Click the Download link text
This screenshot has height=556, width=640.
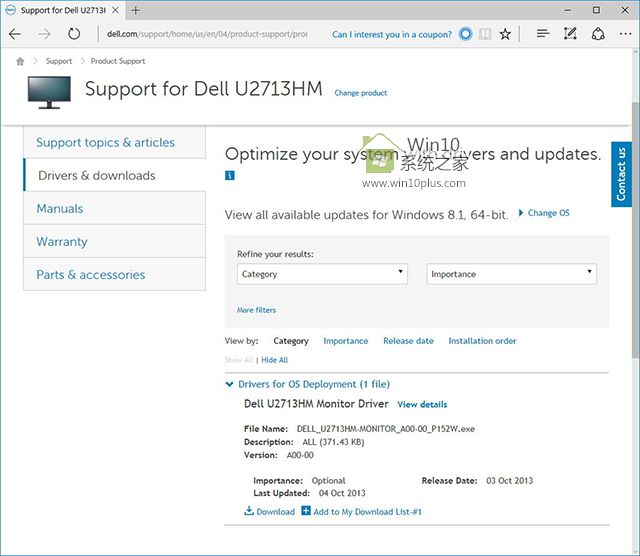[x=276, y=512]
